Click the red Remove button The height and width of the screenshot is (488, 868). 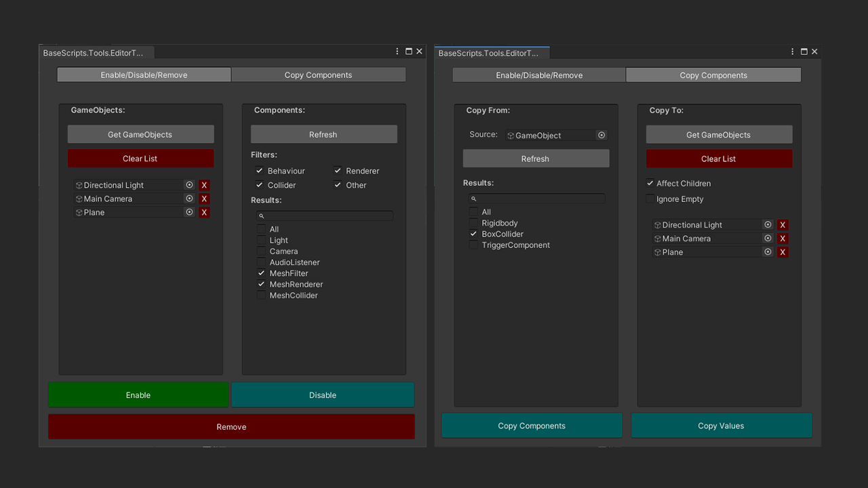(x=231, y=427)
